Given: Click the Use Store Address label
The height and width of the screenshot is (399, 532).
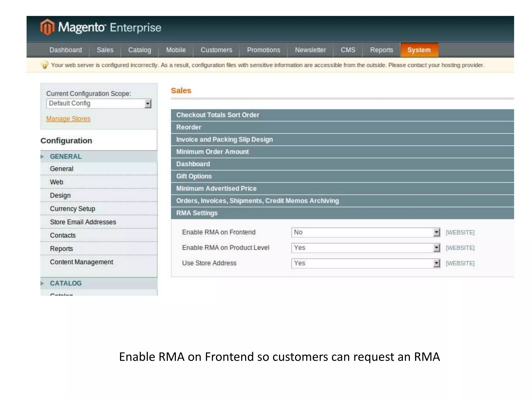Looking at the screenshot, I should pos(209,263).
